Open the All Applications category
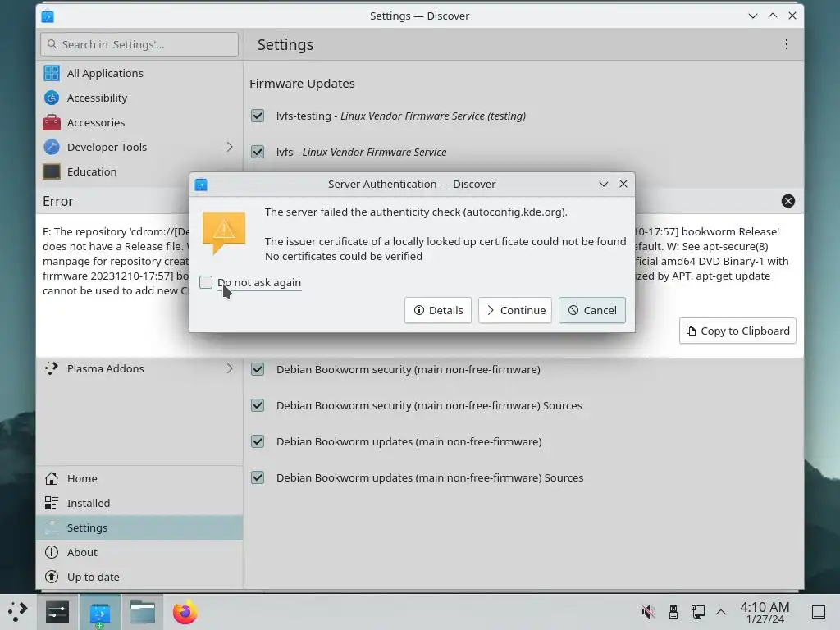This screenshot has height=630, width=840. point(139,73)
